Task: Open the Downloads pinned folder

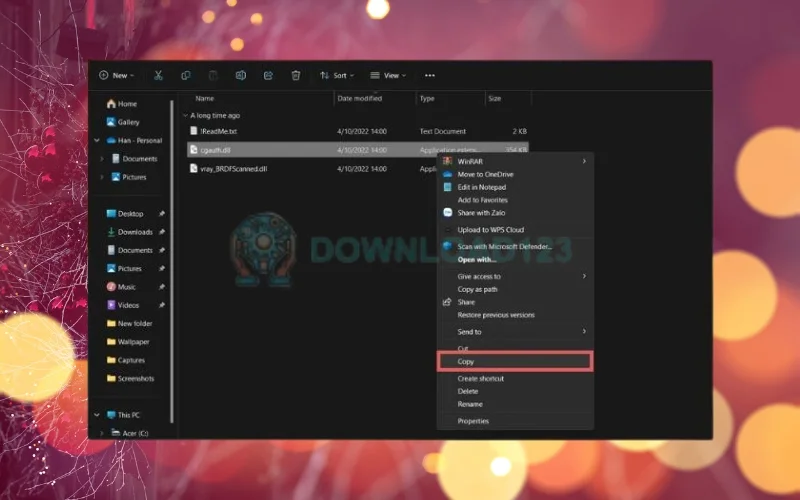Action: (x=135, y=232)
